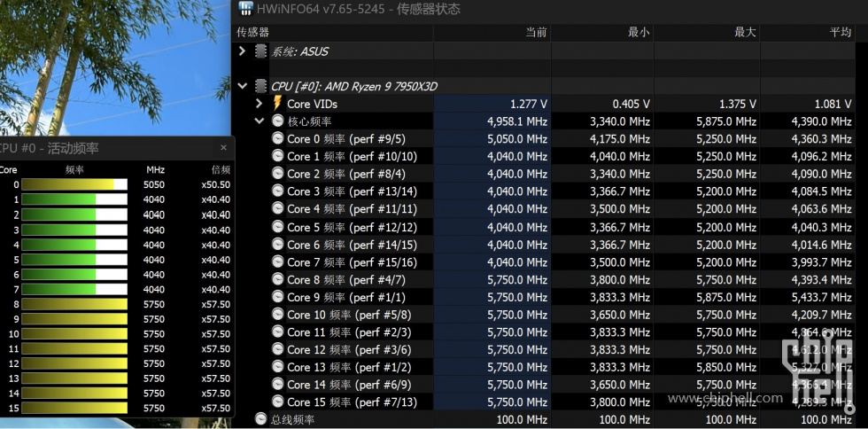Expand the Core VIDs row

click(x=259, y=103)
